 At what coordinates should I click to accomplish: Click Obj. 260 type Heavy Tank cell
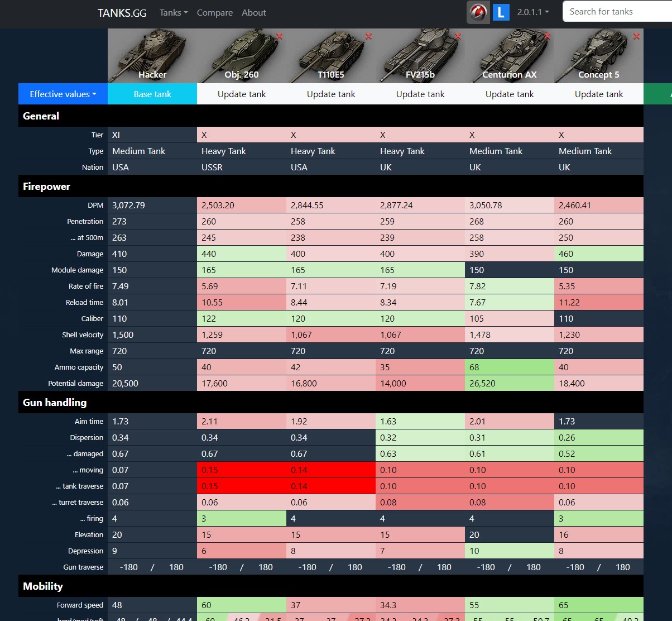pos(242,151)
